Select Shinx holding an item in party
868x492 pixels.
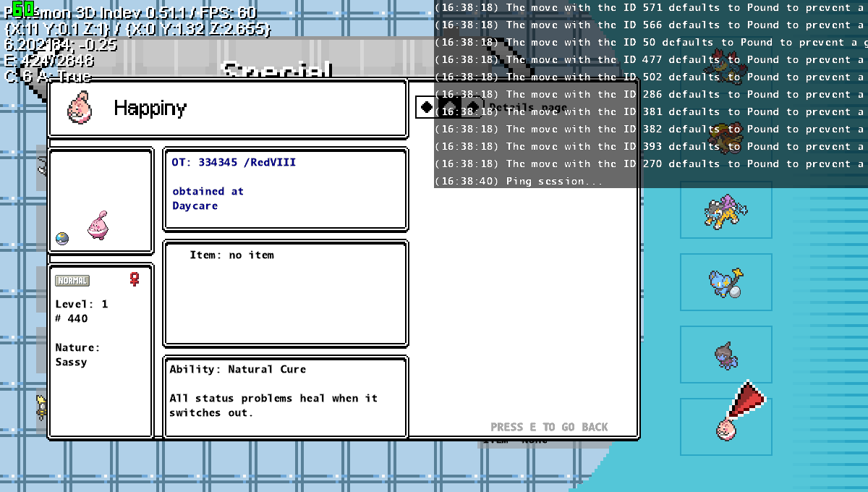(x=726, y=282)
